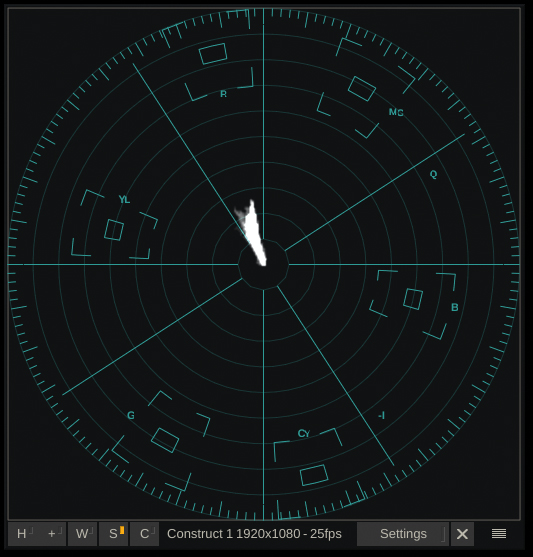Click the -I axis label

(x=382, y=415)
